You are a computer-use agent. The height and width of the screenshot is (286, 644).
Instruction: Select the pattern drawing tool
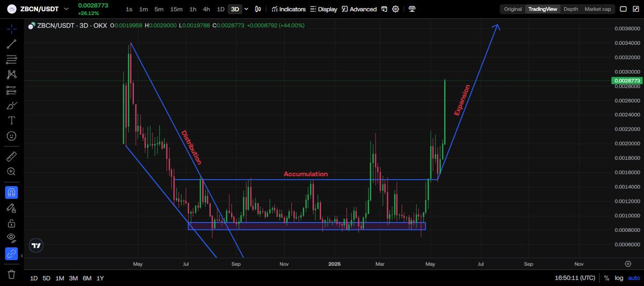pyautogui.click(x=11, y=74)
